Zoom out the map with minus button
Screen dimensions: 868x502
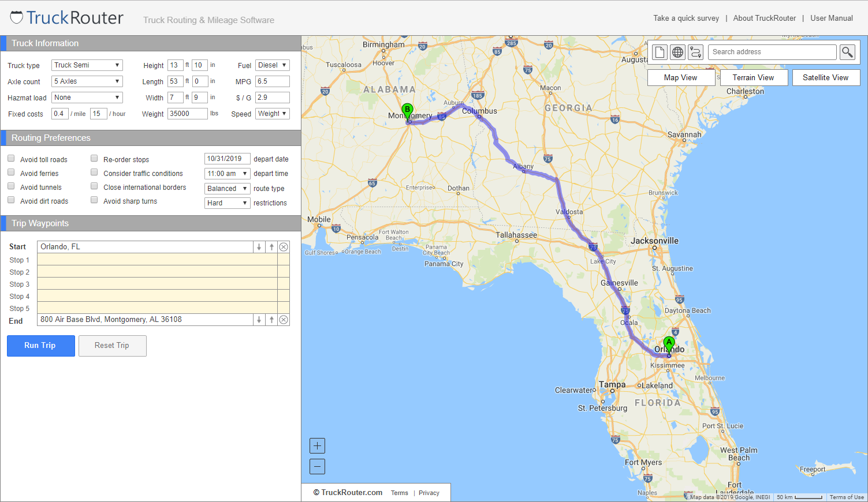(x=317, y=466)
